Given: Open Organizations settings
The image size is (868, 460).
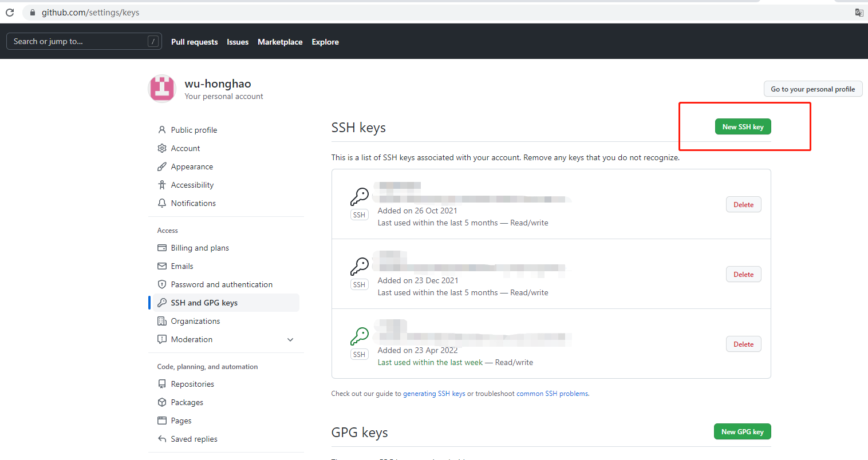Looking at the screenshot, I should point(226,321).
